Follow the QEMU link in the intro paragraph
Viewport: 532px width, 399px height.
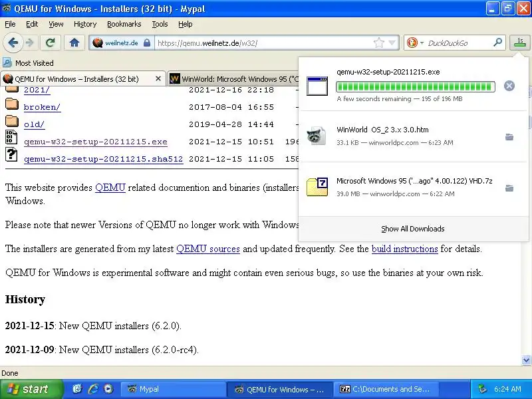pos(110,188)
